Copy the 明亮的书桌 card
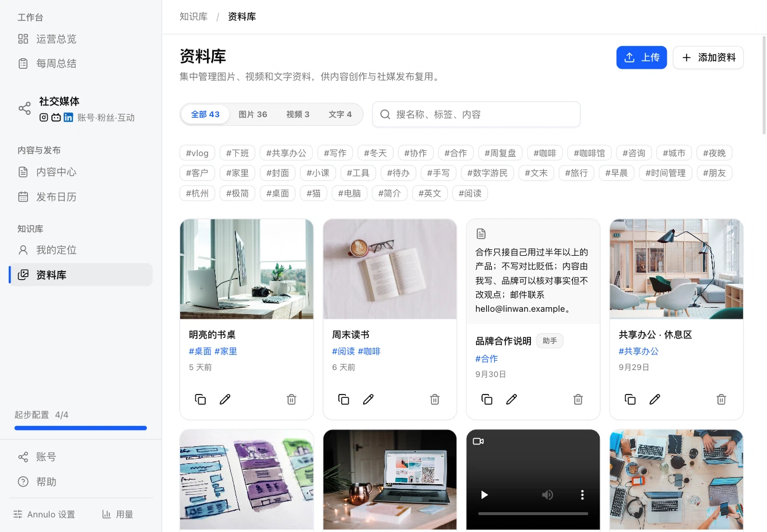 coord(200,399)
